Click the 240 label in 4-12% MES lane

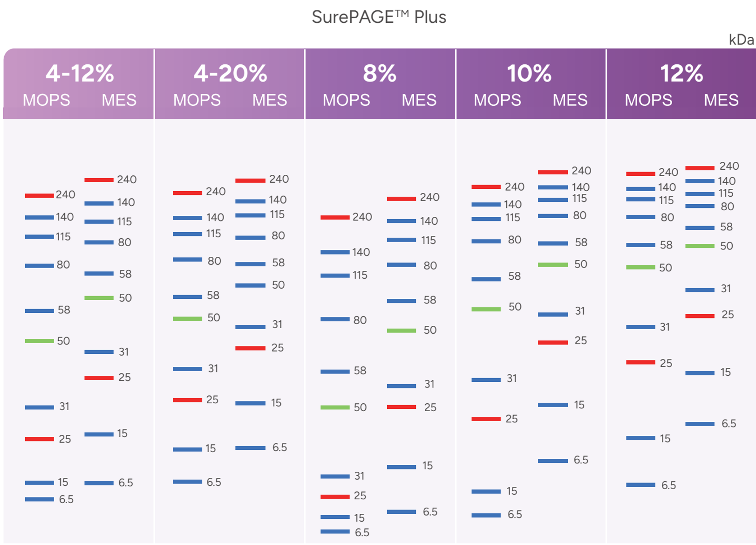pos(127,179)
